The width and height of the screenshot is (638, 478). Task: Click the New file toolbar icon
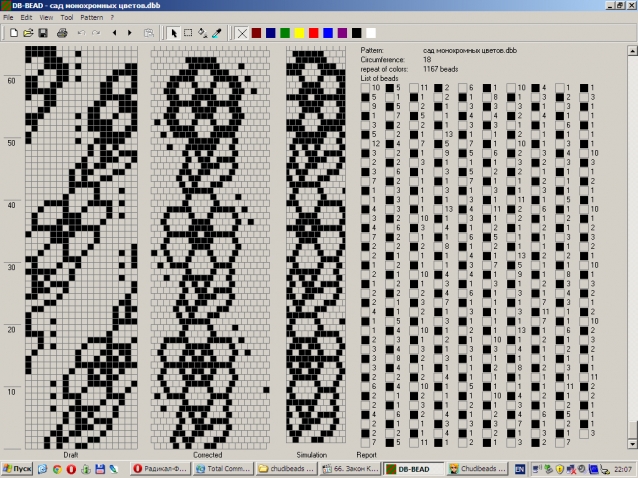pyautogui.click(x=13, y=33)
